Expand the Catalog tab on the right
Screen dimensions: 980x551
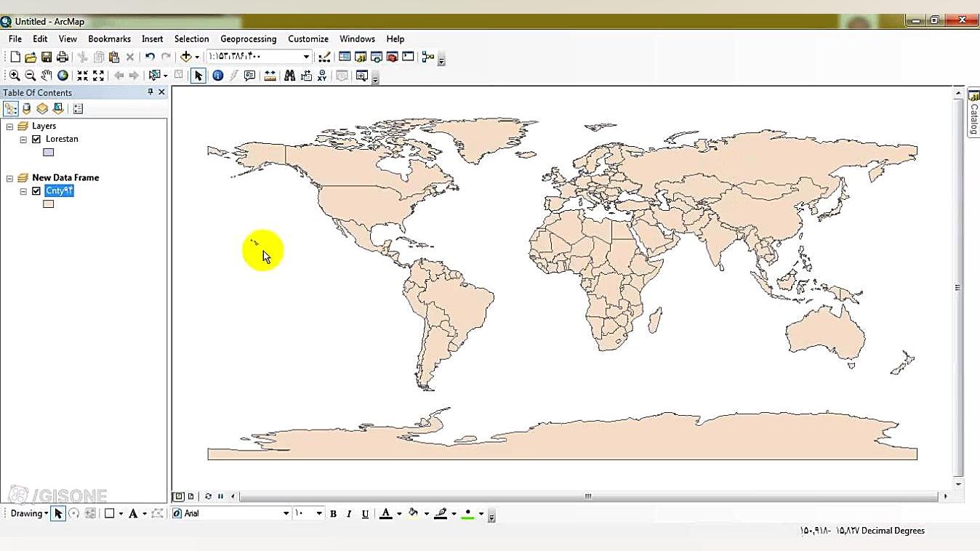coord(973,111)
